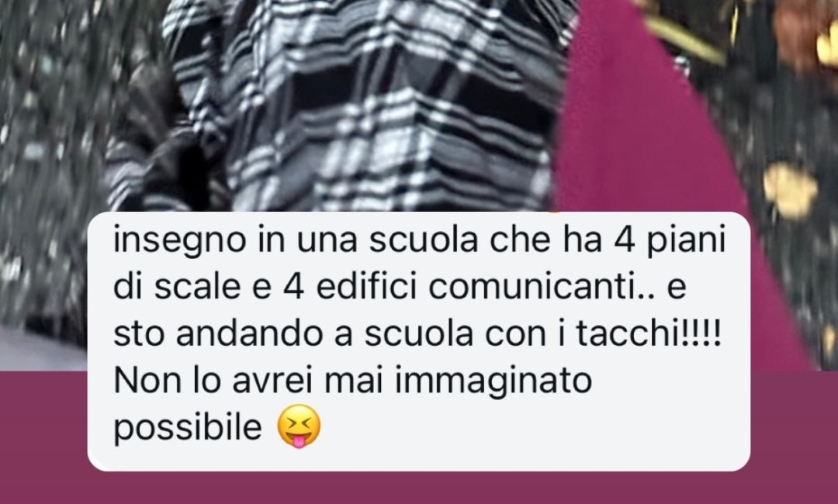Select "di scale" at second line start
The height and width of the screenshot is (504, 838).
[x=177, y=287]
